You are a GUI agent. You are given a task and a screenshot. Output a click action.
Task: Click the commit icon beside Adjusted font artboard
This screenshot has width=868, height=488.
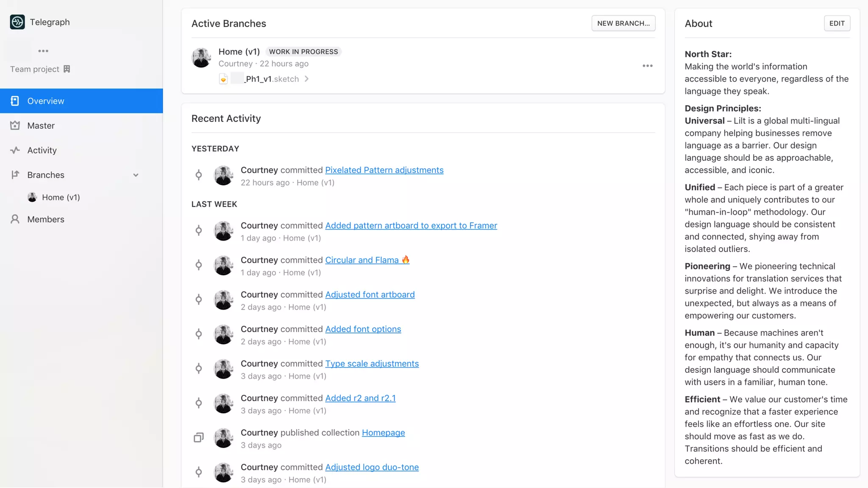pyautogui.click(x=198, y=299)
